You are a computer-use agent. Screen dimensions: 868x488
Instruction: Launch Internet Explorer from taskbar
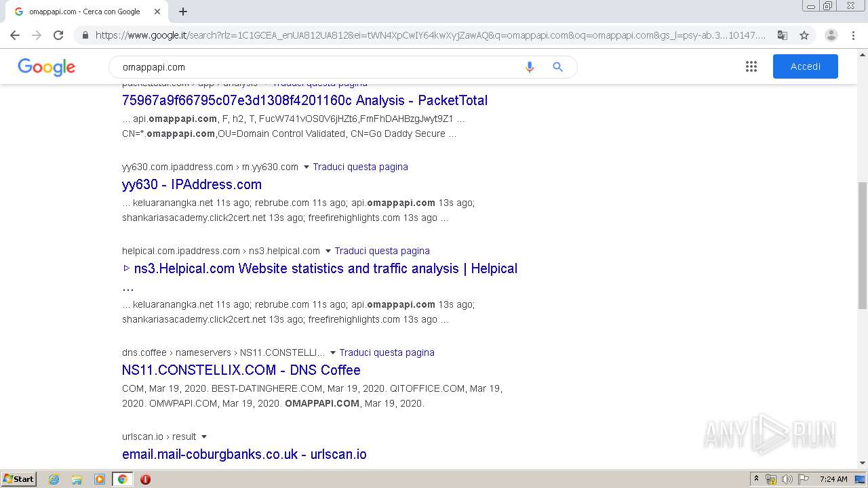[x=54, y=479]
